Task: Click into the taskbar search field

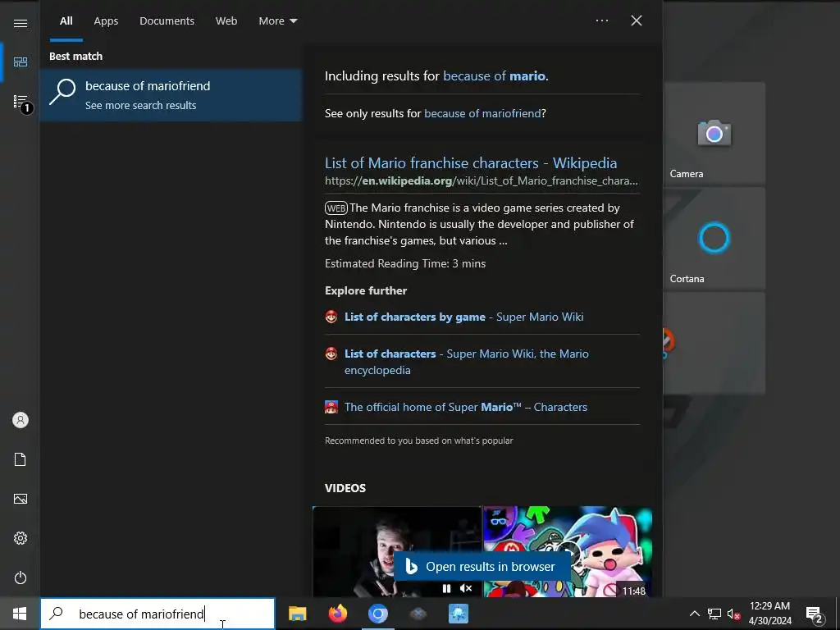Action: (157, 614)
